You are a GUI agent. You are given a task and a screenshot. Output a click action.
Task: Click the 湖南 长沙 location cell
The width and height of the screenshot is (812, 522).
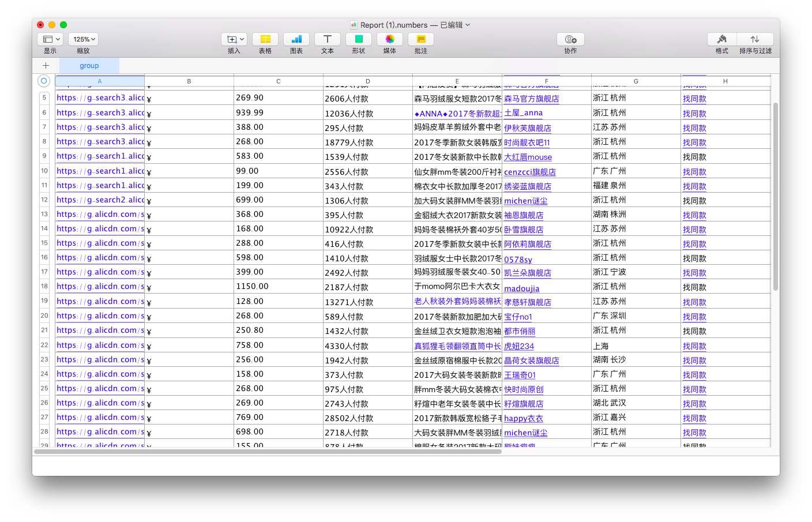(x=636, y=359)
